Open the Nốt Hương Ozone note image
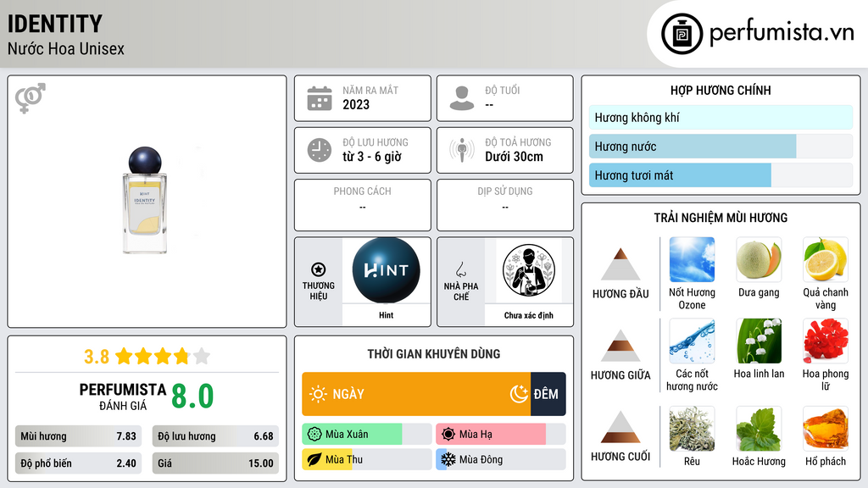Screen dimensions: 868x488 [x=692, y=259]
